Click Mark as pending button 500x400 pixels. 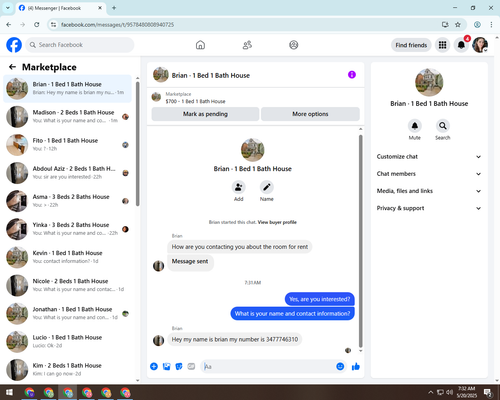pos(205,114)
